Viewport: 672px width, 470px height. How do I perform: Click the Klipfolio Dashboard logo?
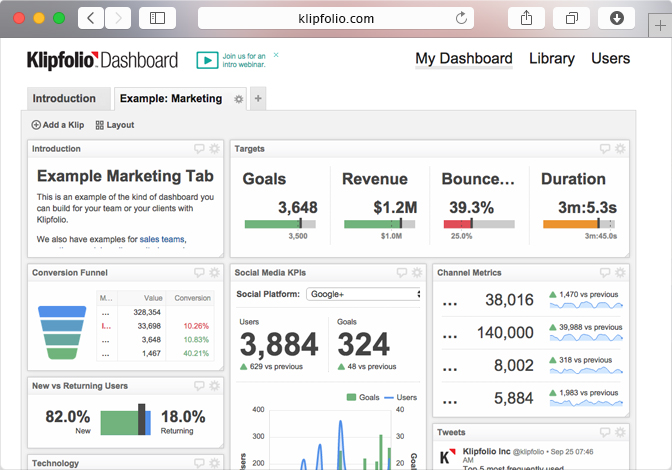pyautogui.click(x=102, y=60)
